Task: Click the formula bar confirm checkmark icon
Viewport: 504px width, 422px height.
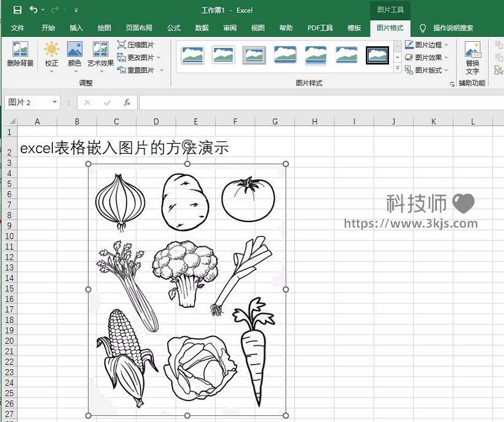Action: pyautogui.click(x=108, y=103)
